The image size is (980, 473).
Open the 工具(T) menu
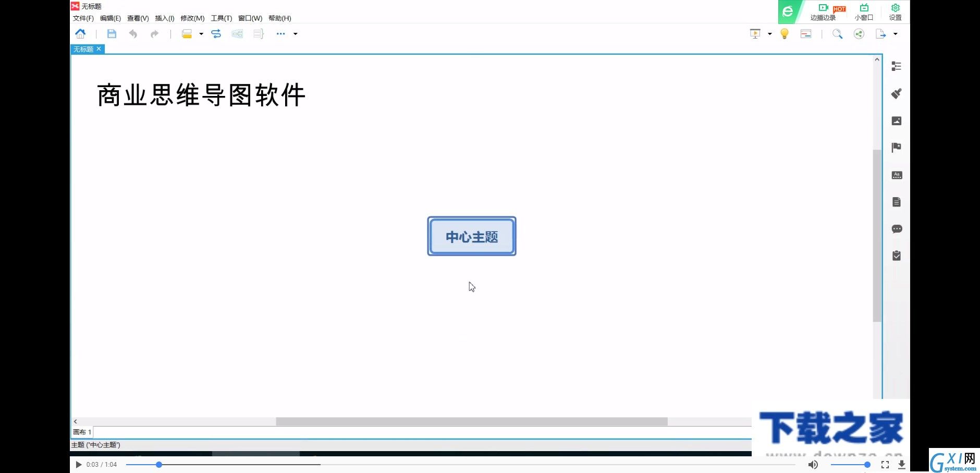pos(222,18)
